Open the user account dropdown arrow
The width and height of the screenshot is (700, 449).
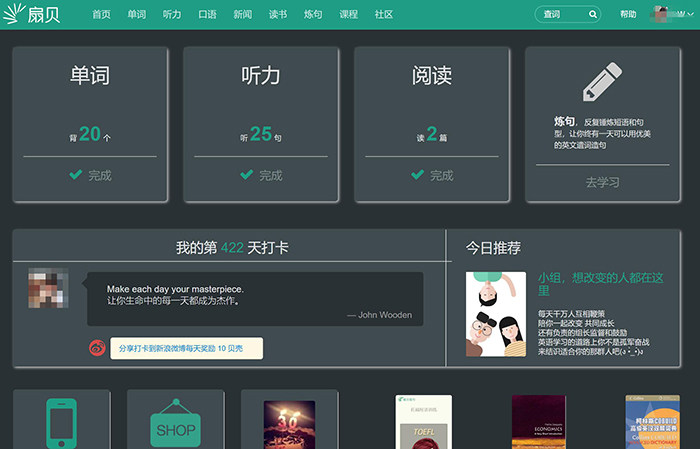click(x=691, y=14)
